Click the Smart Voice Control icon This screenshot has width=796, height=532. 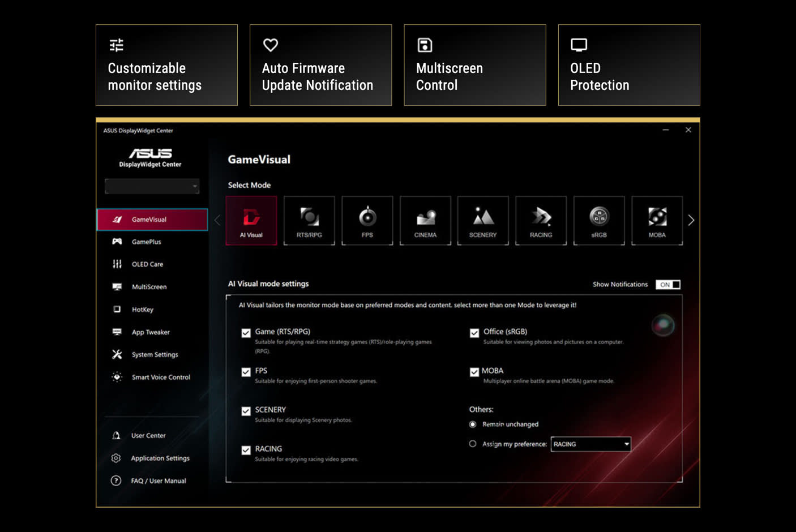117,377
